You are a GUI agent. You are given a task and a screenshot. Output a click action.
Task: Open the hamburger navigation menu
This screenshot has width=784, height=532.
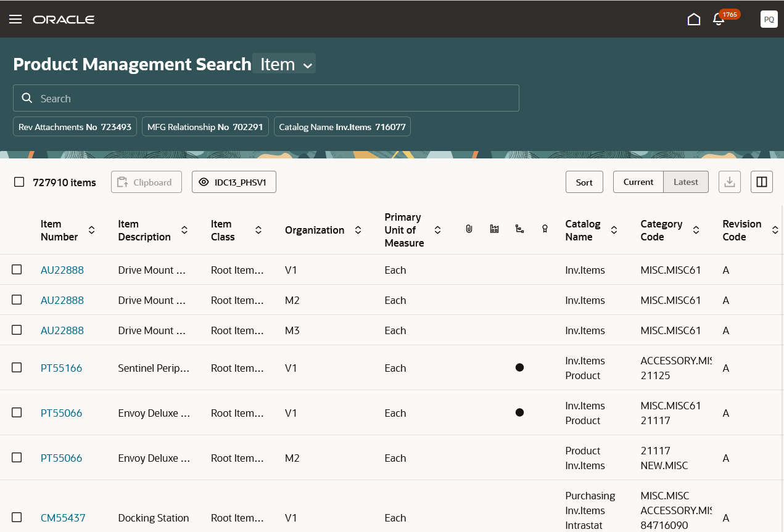pos(15,19)
